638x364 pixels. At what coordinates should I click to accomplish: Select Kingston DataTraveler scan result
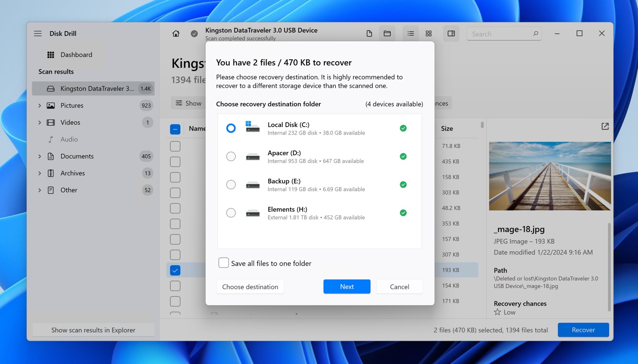point(93,88)
